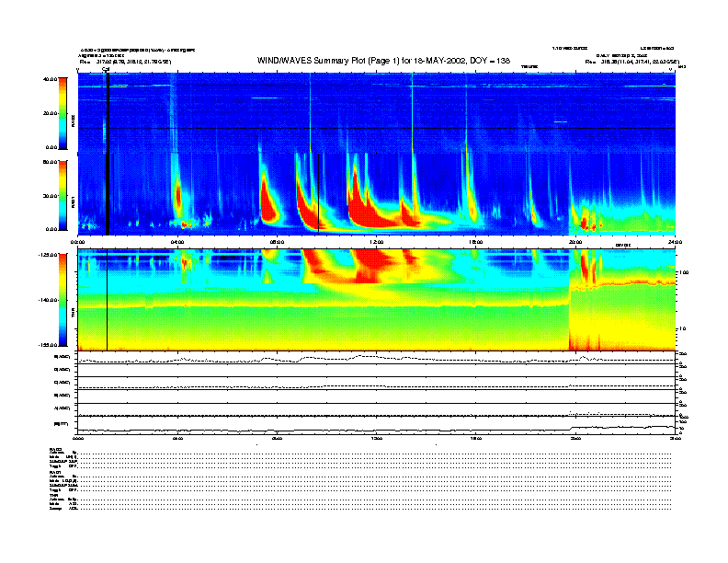Image resolution: width=728 pixels, height=563 pixels.
Task: Click black vertical line near 09:40 in RAD1
Action: tap(318, 192)
